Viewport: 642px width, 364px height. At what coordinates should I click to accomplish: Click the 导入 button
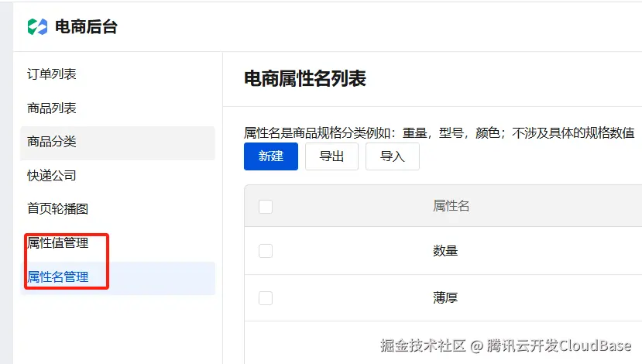click(392, 156)
